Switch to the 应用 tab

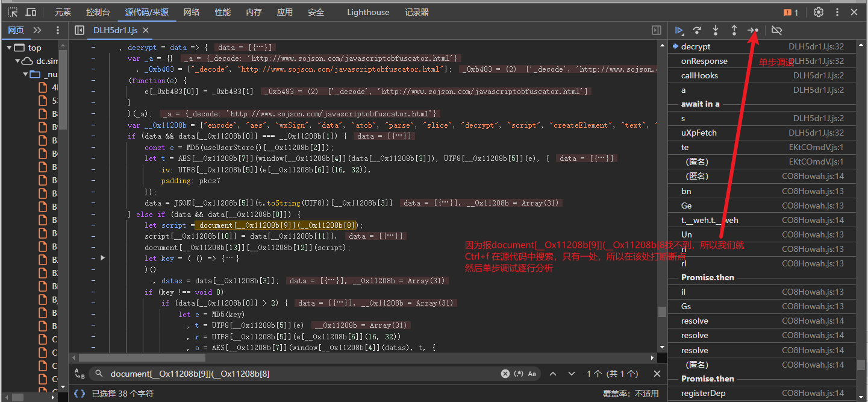click(x=285, y=12)
